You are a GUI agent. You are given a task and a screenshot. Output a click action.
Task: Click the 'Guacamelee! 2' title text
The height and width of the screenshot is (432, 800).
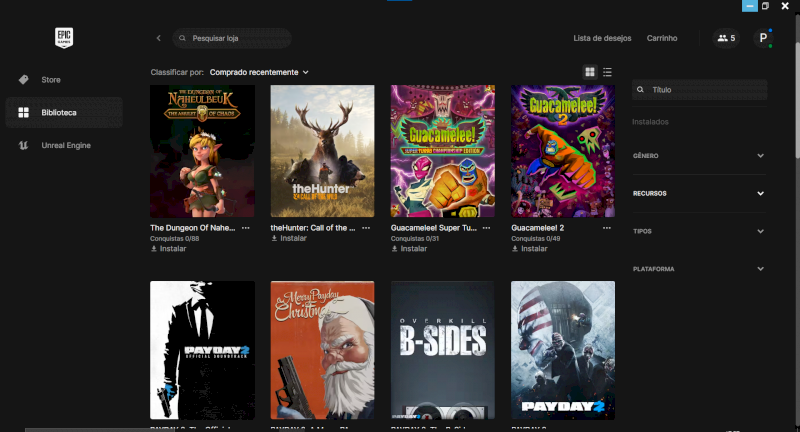tap(537, 228)
